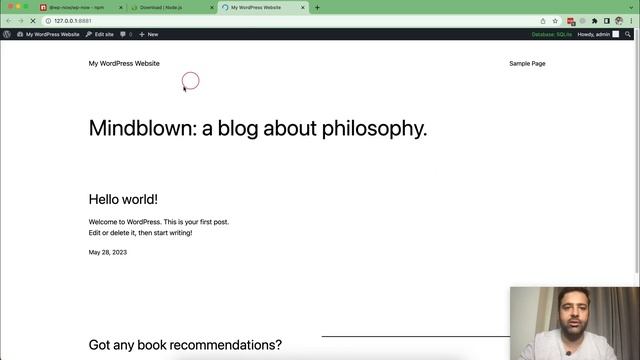The width and height of the screenshot is (640, 360).
Task: Select the My WordPress Website browser tab
Action: (263, 7)
